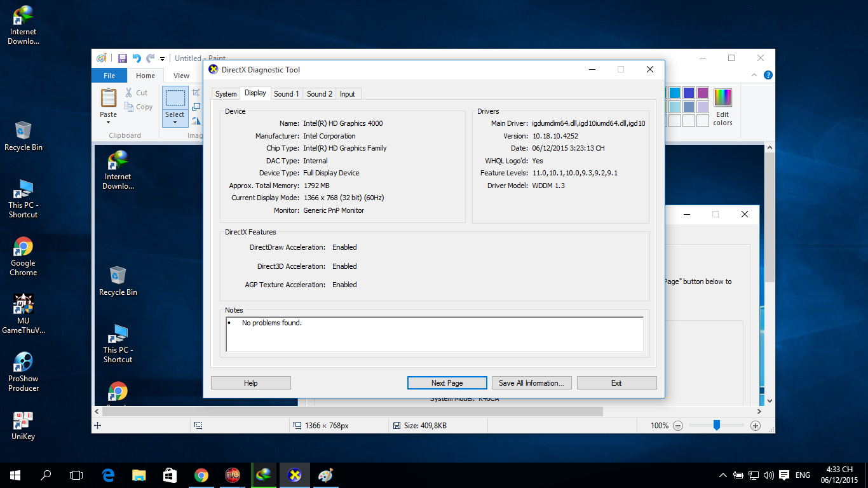This screenshot has width=868, height=488.
Task: Open File Explorer from taskbar
Action: point(139,475)
